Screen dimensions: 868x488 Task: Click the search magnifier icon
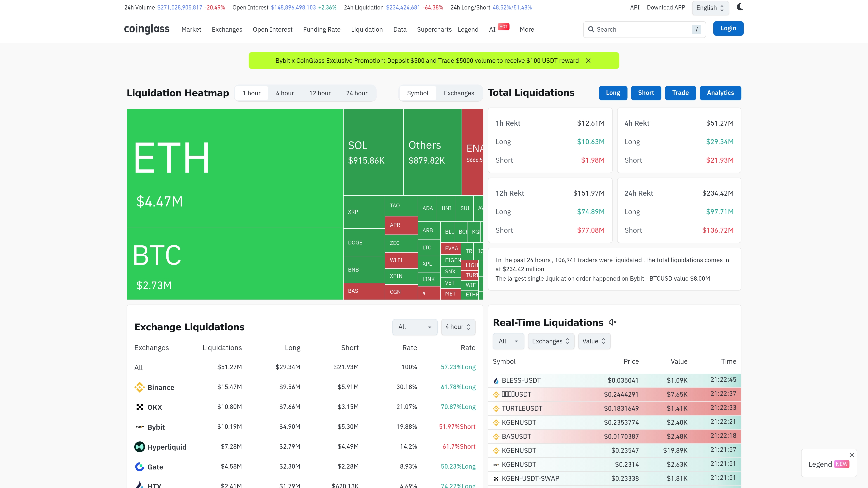591,29
